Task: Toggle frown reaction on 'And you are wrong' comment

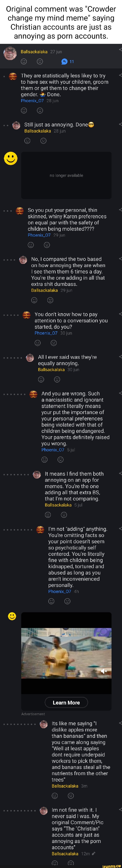Action: [61, 460]
